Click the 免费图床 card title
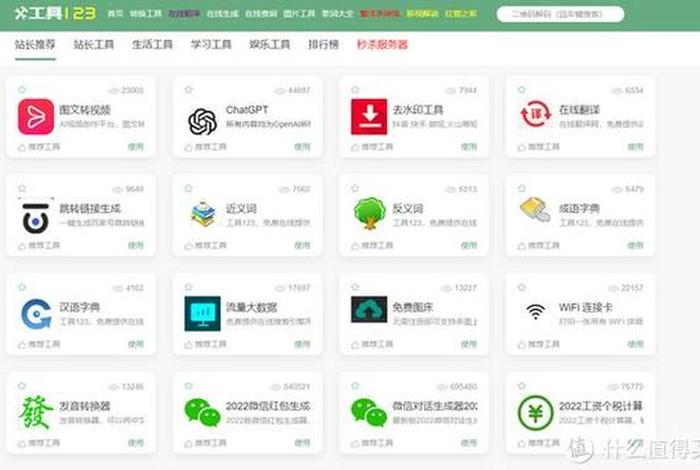Screen dimensions: 700x470 coord(413,307)
